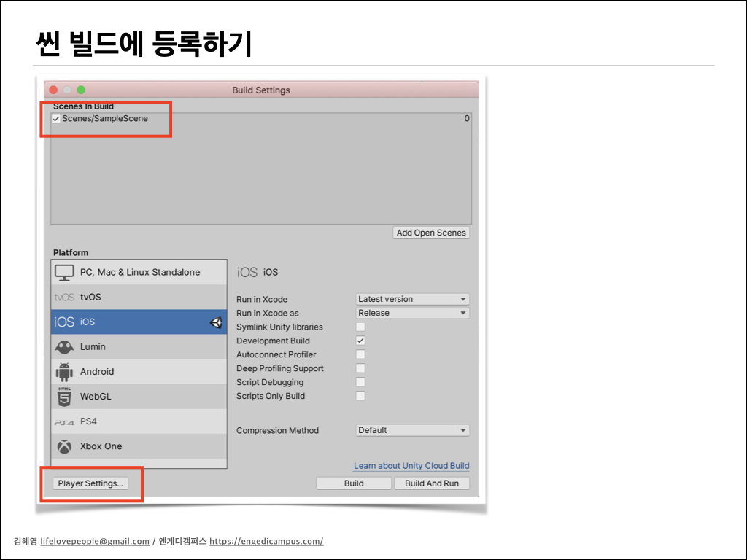Select the Lumin platform row
The height and width of the screenshot is (560, 747).
(139, 346)
